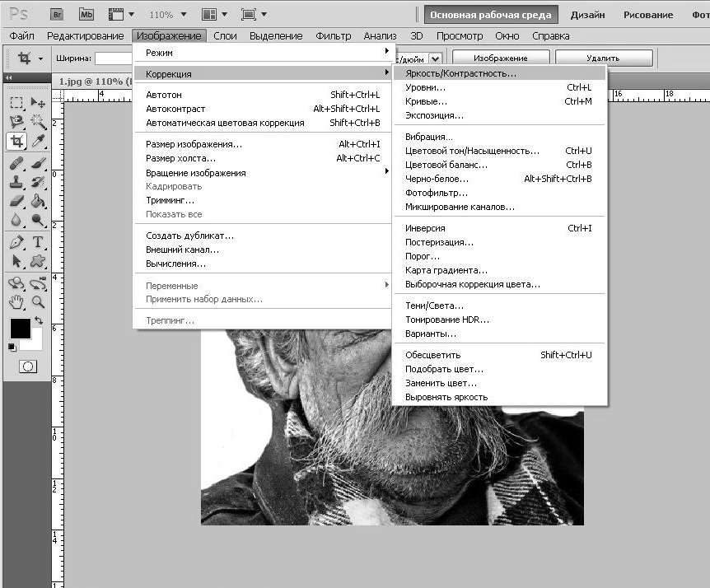Image resolution: width=710 pixels, height=588 pixels.
Task: Open Mini Bridge with the Mb icon
Action: [86, 15]
